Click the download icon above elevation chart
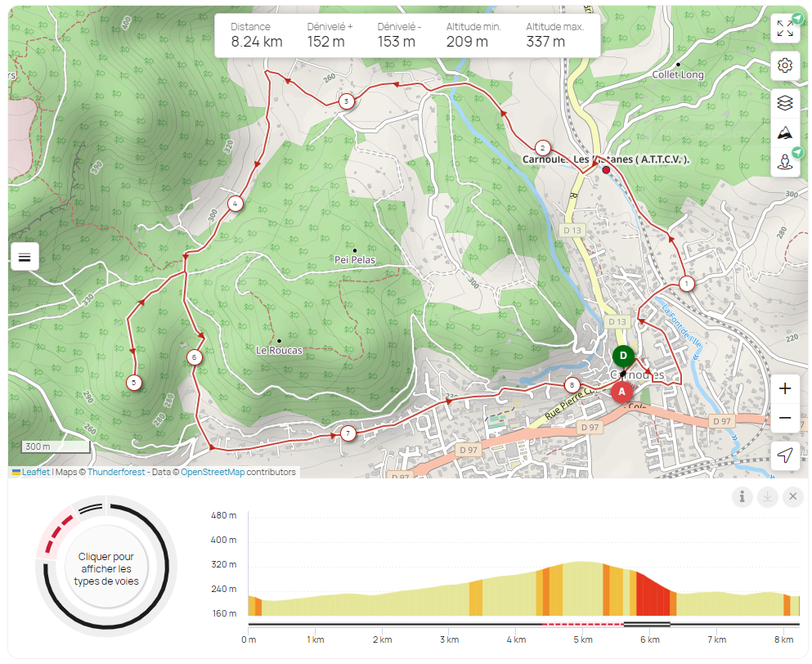Viewport: 812px width, 664px height. pos(767,496)
